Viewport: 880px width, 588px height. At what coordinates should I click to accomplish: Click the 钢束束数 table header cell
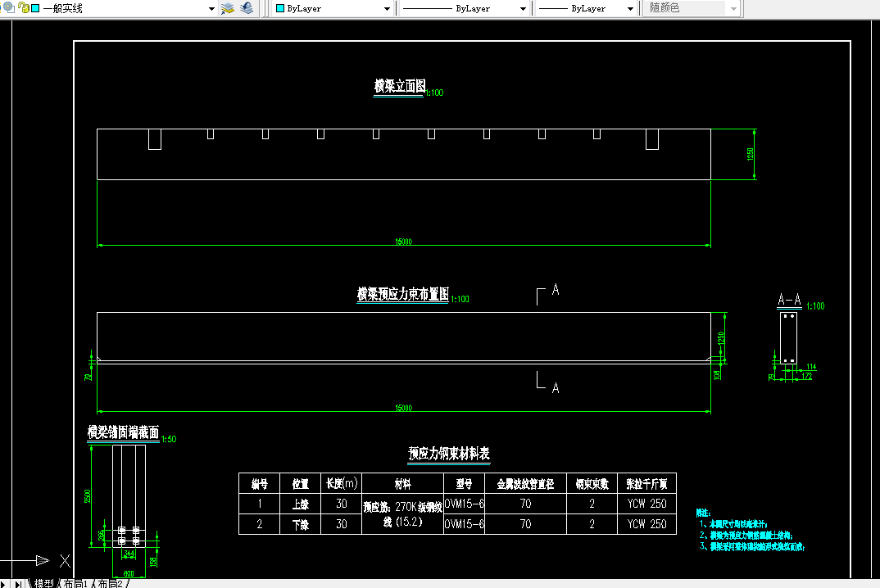tap(592, 484)
